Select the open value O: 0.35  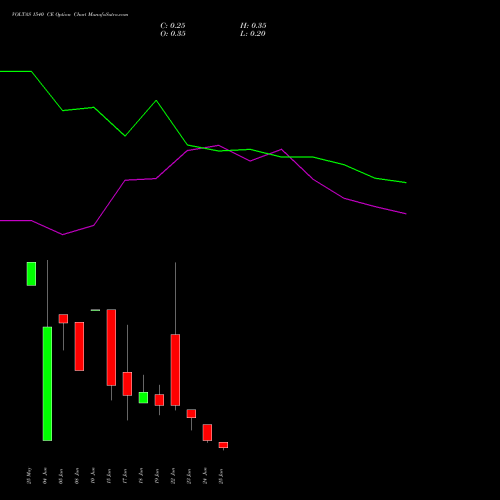tap(173, 34)
